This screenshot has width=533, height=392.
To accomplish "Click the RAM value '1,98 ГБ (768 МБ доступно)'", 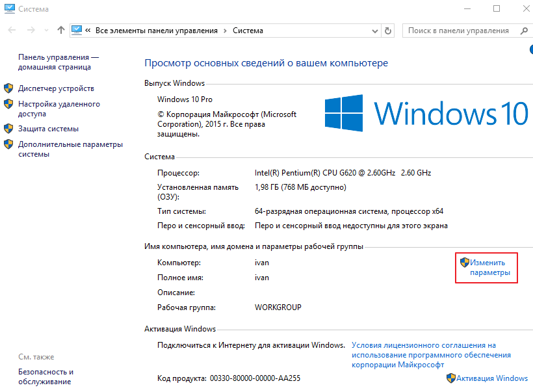I will (x=300, y=187).
